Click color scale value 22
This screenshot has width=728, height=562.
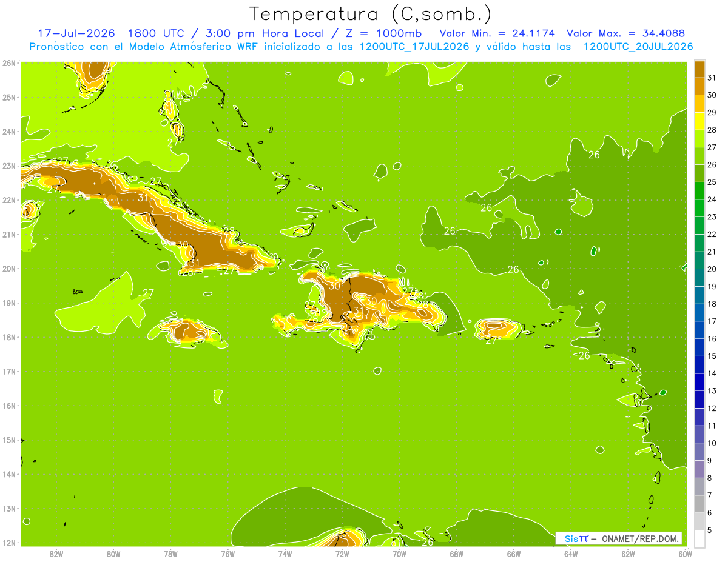(x=712, y=234)
